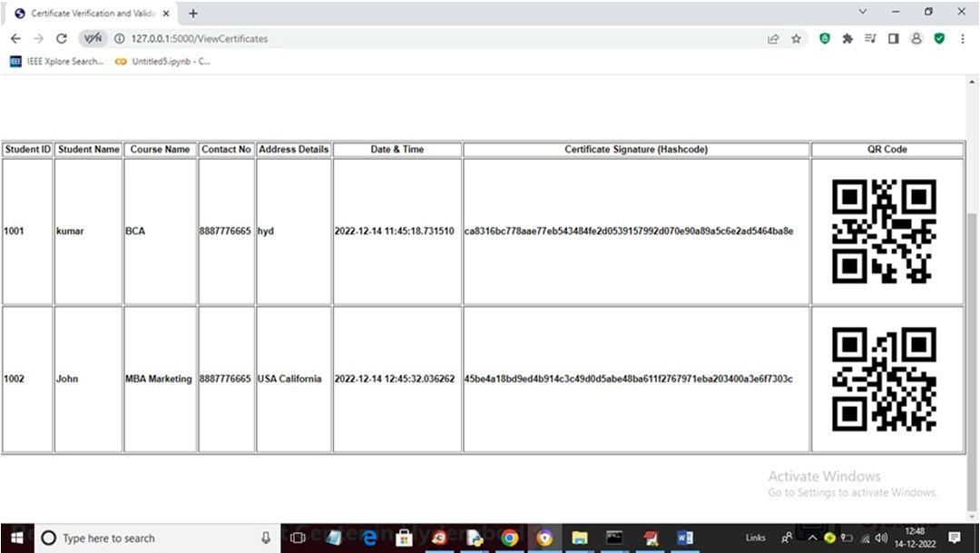Select the Certificate Verification and Validation tab
Image resolution: width=980 pixels, height=553 pixels.
(x=93, y=13)
